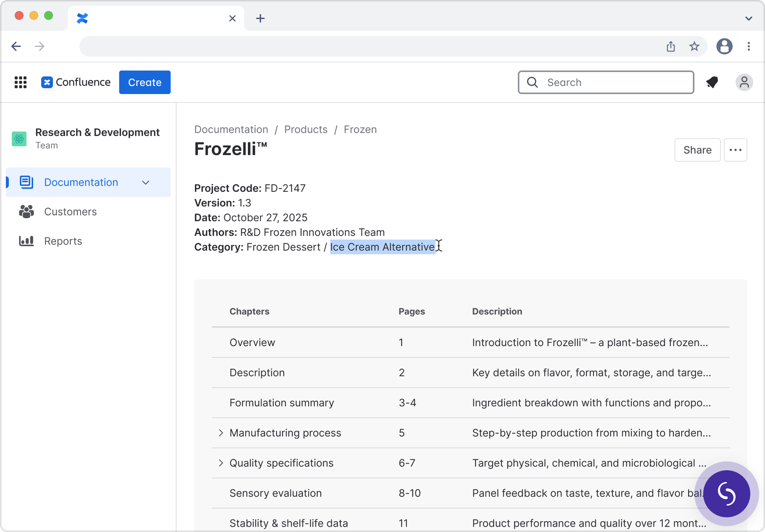Open the notifications bell
Viewport: 765px width, 532px height.
713,82
